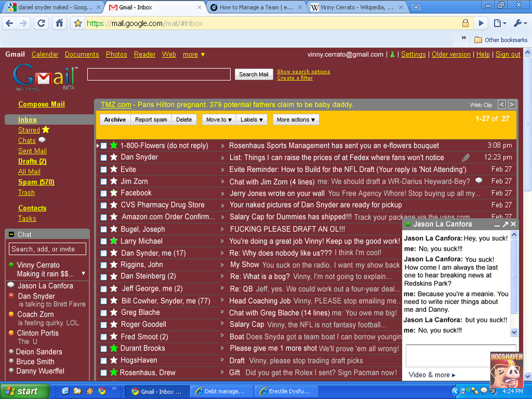Click Compose Mail link
This screenshot has height=399, width=532.
point(41,104)
